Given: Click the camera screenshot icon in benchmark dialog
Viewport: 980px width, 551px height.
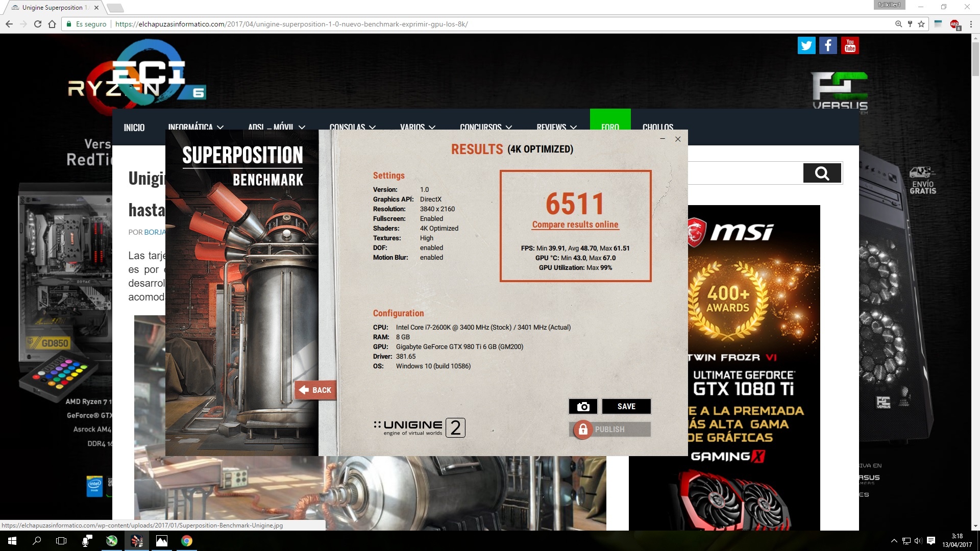Looking at the screenshot, I should 583,406.
